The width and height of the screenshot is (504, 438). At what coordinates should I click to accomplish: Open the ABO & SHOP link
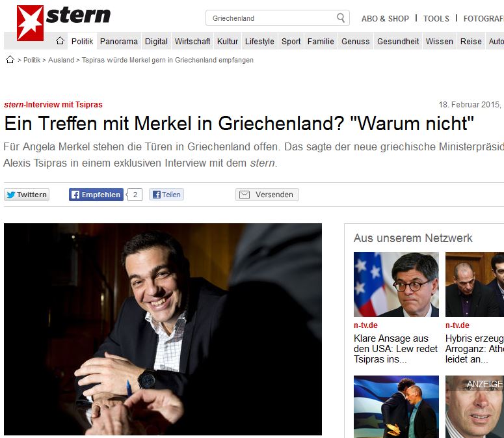point(385,19)
